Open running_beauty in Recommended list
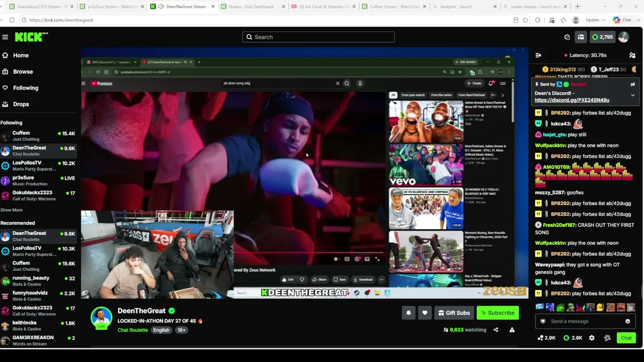644x362 pixels. (x=39, y=281)
